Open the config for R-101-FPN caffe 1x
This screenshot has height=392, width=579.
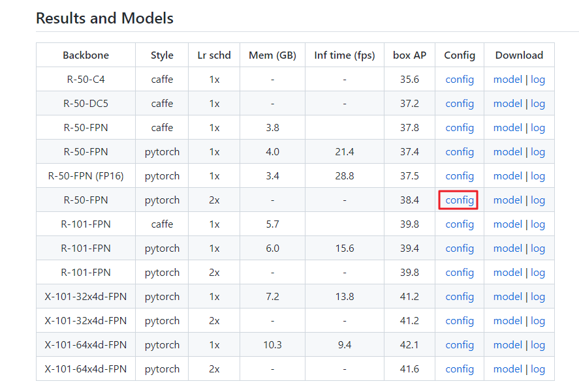tap(459, 224)
